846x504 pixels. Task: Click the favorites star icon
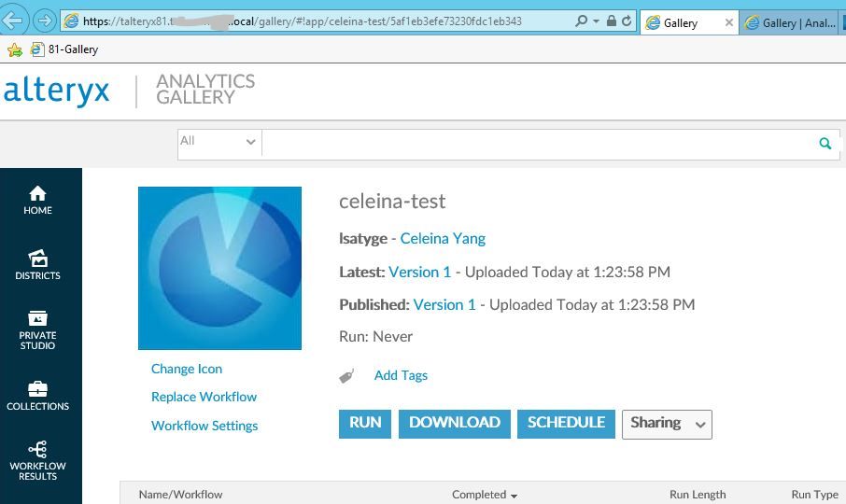point(15,49)
